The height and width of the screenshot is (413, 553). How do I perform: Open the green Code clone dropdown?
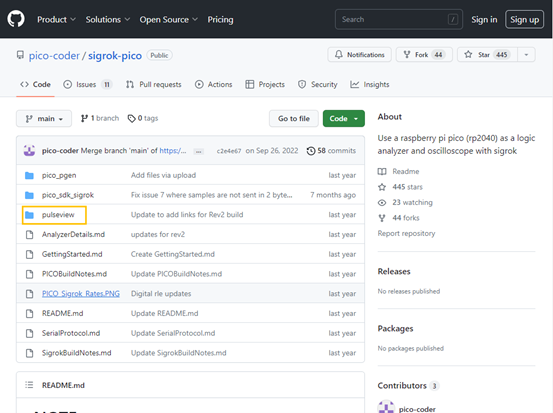(344, 119)
